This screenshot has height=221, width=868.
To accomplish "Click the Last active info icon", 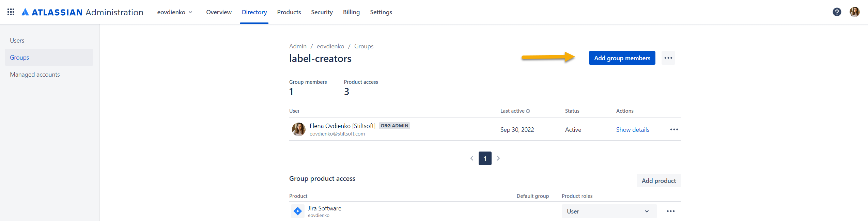I will pyautogui.click(x=528, y=111).
